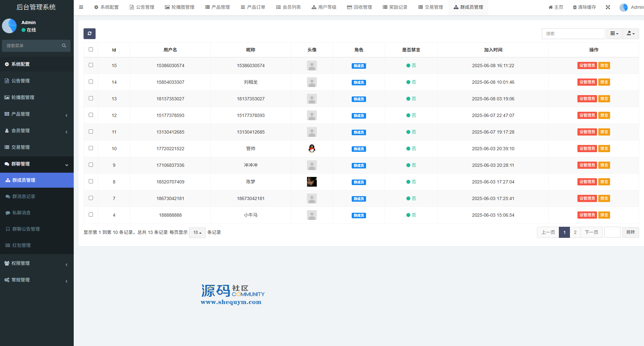Open the page size dropdown showing 10
Screen dimensions: 644x346
pos(197,233)
